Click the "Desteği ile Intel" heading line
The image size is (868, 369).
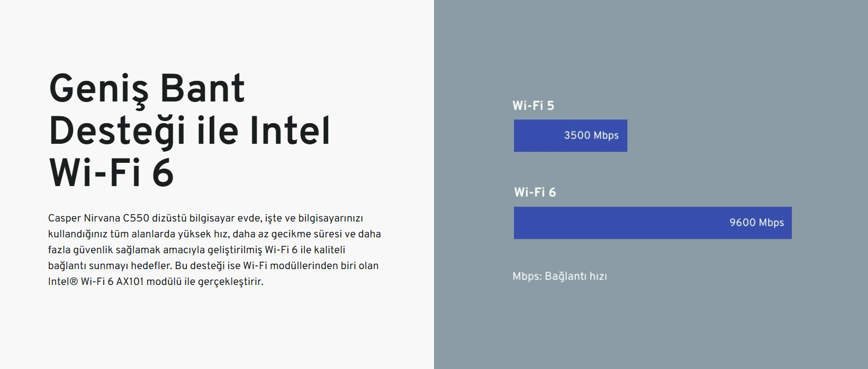click(x=189, y=131)
